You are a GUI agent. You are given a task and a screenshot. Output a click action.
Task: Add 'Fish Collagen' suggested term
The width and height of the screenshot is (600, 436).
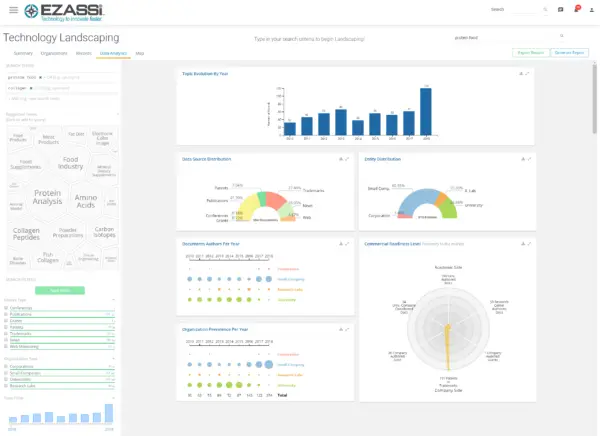click(x=48, y=257)
